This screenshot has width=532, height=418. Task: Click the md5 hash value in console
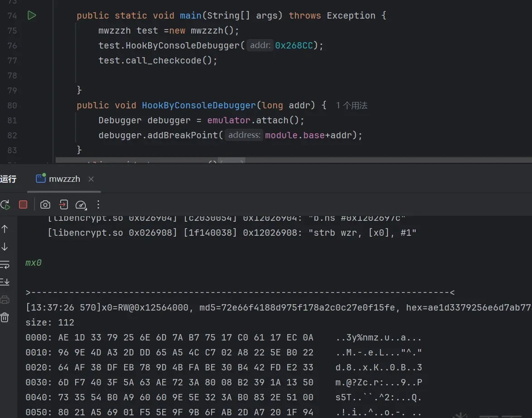(x=308, y=308)
